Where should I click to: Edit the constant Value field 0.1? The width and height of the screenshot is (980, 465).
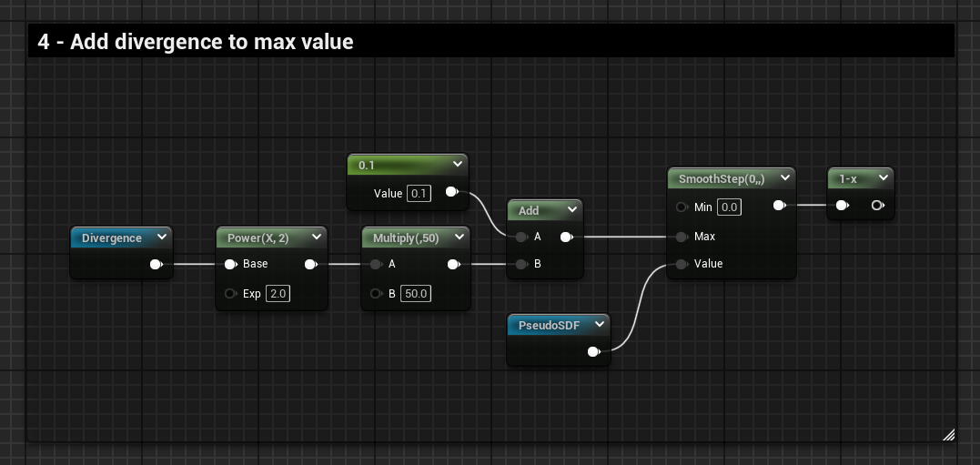click(x=418, y=193)
